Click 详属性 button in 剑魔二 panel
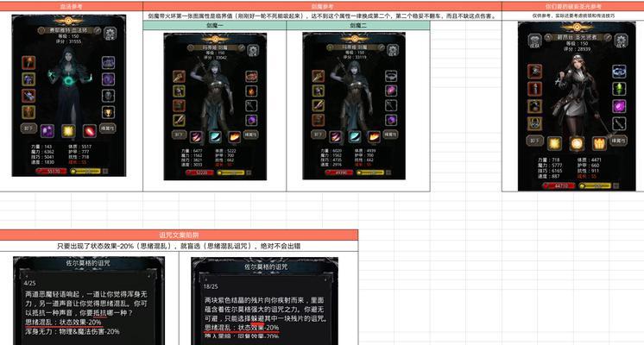 coord(390,135)
